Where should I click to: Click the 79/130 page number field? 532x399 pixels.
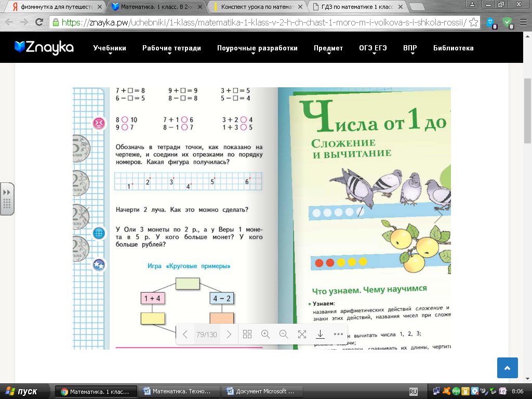207,335
